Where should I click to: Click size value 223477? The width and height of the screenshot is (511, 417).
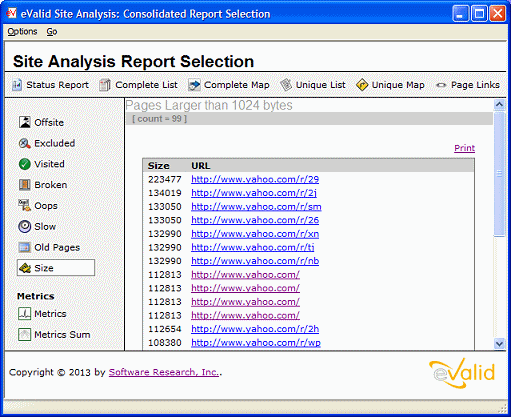(x=165, y=179)
